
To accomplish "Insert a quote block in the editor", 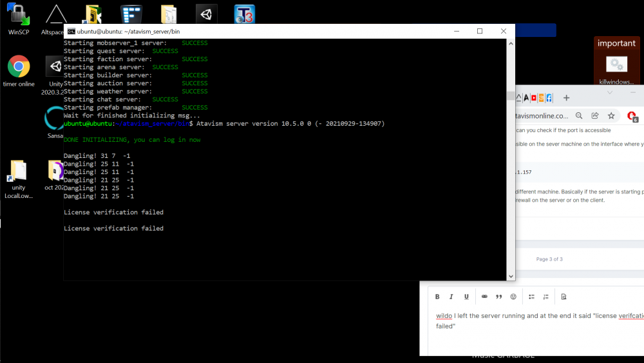I will pyautogui.click(x=498, y=297).
